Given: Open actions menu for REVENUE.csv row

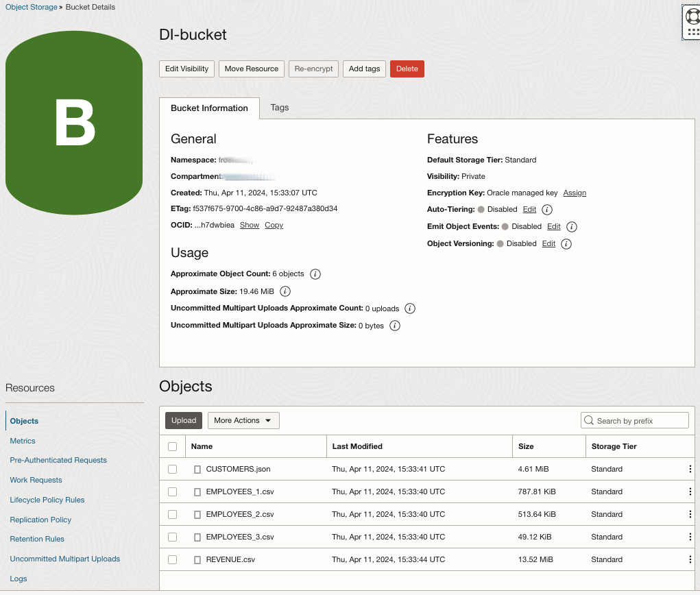Looking at the screenshot, I should (x=690, y=559).
